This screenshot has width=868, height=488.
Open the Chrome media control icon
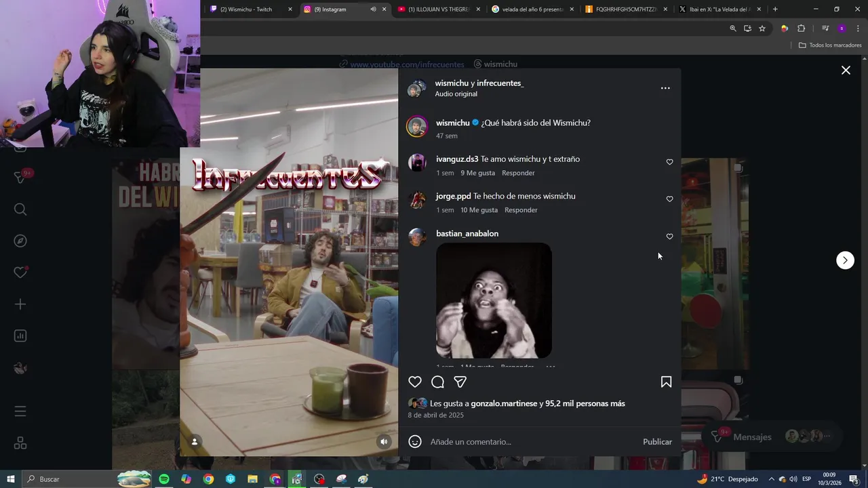[825, 28]
